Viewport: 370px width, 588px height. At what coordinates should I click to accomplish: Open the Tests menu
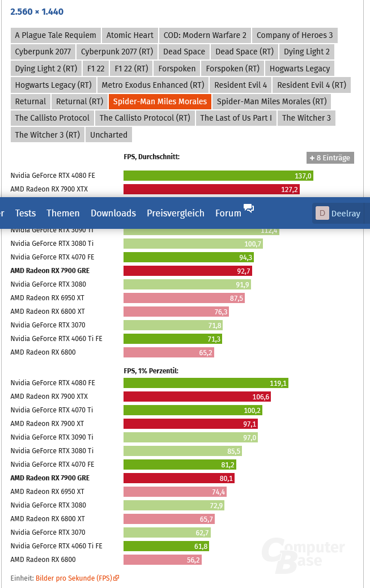[x=25, y=213]
